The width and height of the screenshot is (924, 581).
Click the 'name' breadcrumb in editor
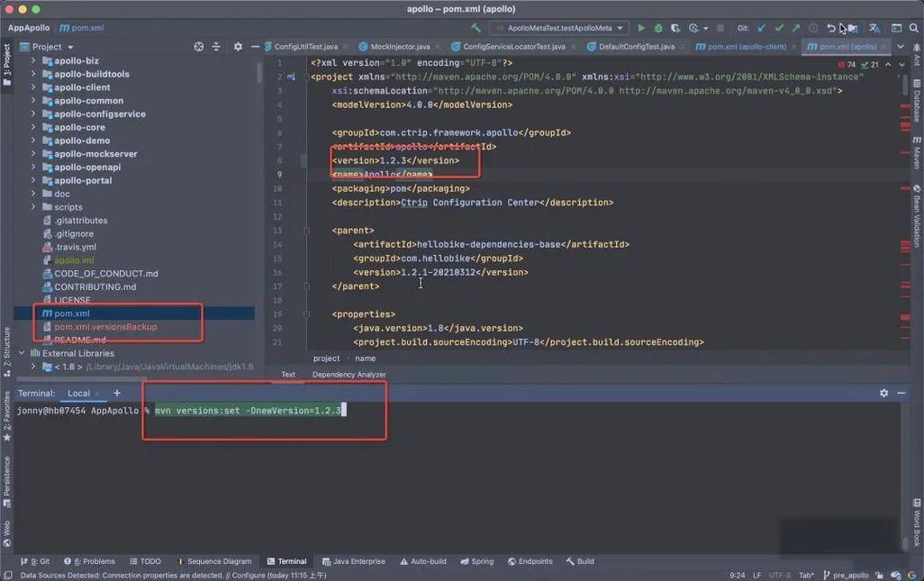coord(366,359)
